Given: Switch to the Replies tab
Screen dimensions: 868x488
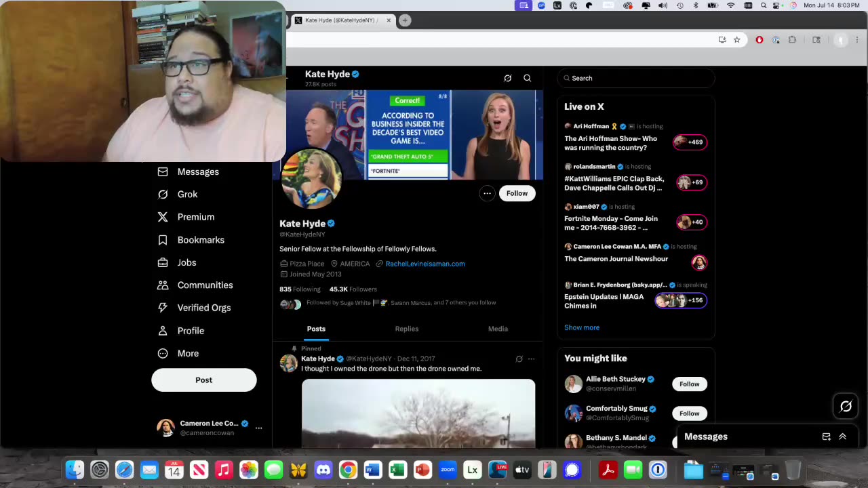Looking at the screenshot, I should (x=407, y=329).
